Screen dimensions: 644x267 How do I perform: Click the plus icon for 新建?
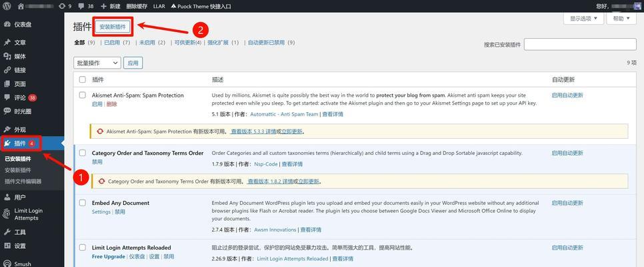103,6
